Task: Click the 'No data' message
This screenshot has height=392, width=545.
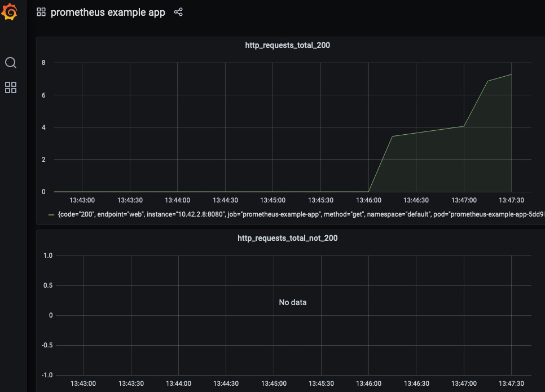Action: 293,302
